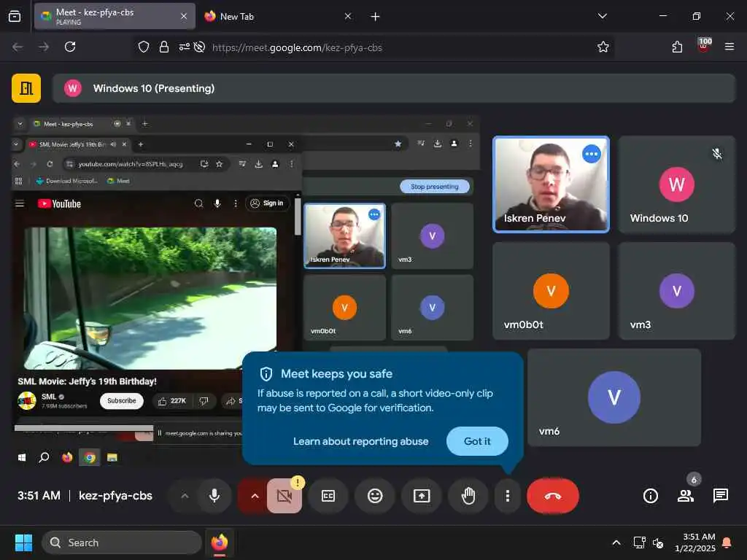
Task: Open the chat with everyone icon
Action: coord(720,496)
